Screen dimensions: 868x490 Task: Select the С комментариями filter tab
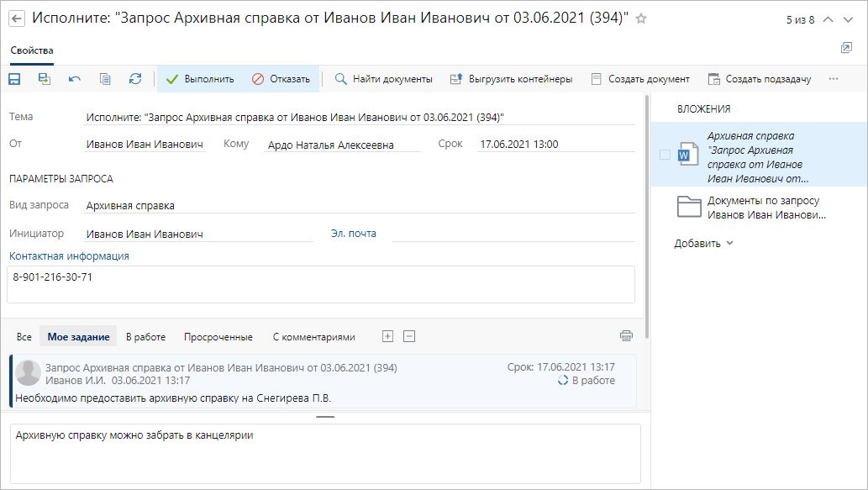[314, 337]
